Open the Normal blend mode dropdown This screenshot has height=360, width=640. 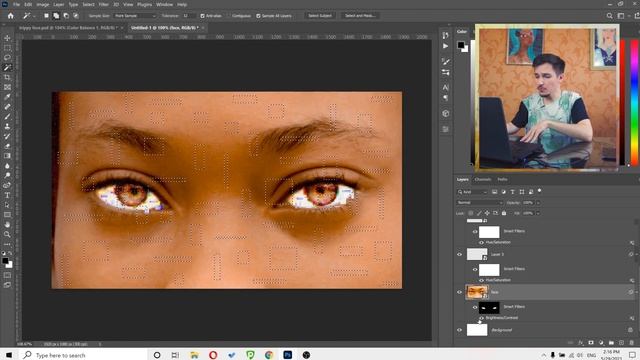click(480, 202)
